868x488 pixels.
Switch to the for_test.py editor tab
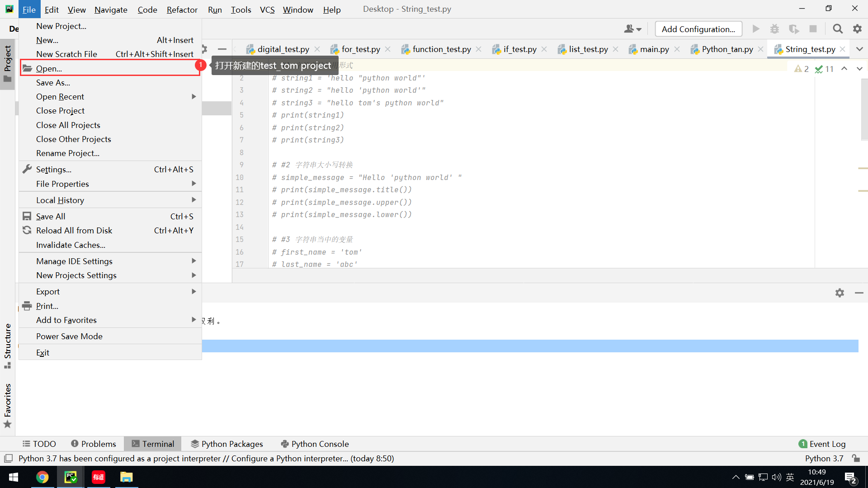[x=360, y=49]
